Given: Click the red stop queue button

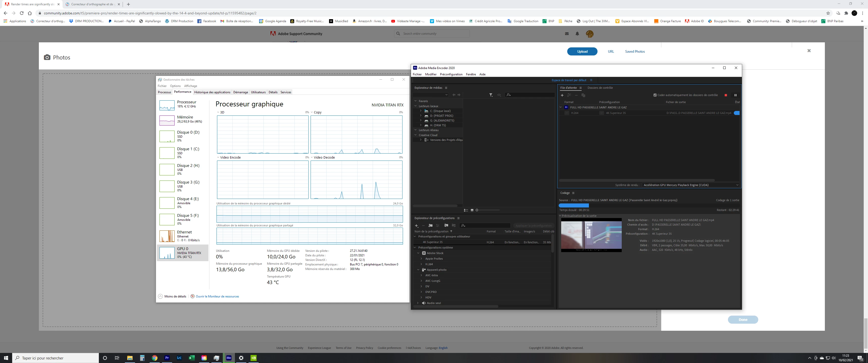Looking at the screenshot, I should click(725, 95).
